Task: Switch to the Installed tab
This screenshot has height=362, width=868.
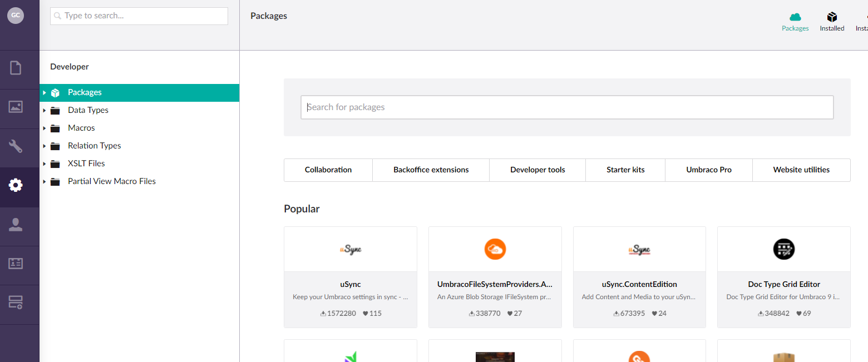Action: coord(832,22)
